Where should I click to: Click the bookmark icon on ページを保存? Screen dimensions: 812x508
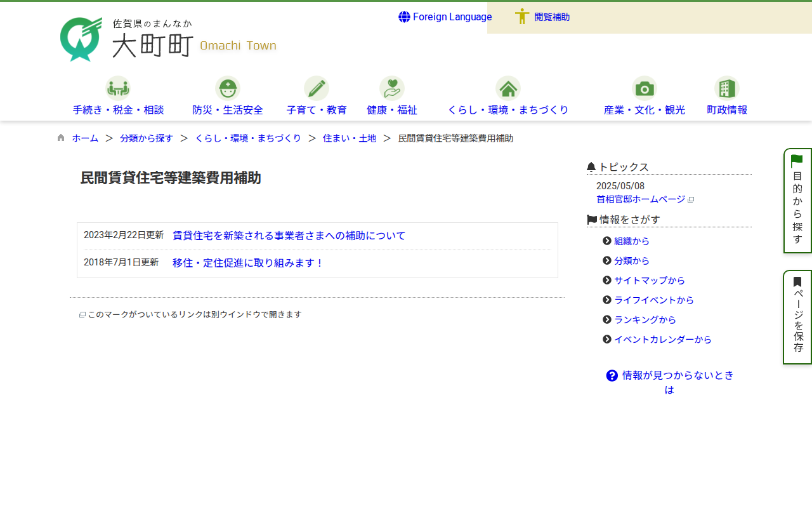[x=797, y=282]
